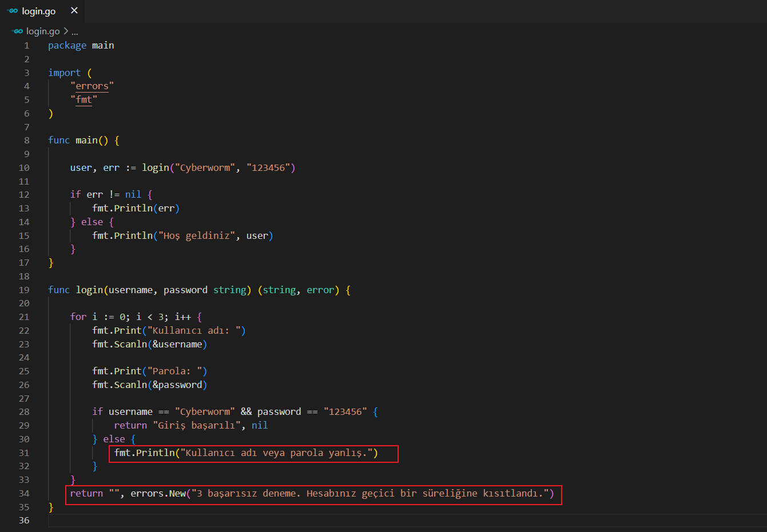Click the "Giriş başarılı" return string

point(197,426)
